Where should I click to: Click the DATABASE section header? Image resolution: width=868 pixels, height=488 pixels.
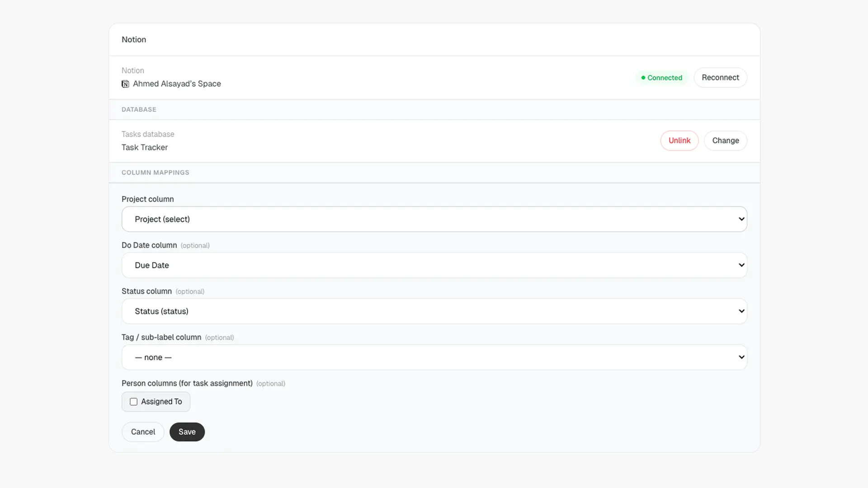(139, 109)
